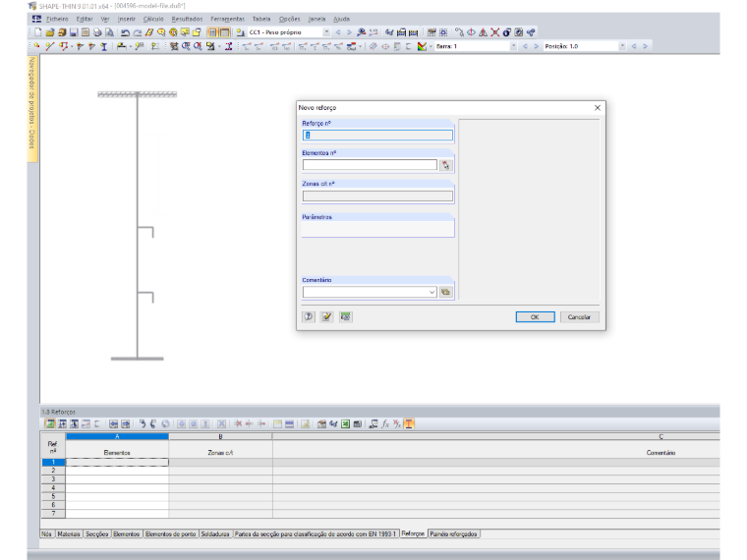Click the edit notepad icon in dialog
The image size is (747, 560).
click(x=326, y=316)
